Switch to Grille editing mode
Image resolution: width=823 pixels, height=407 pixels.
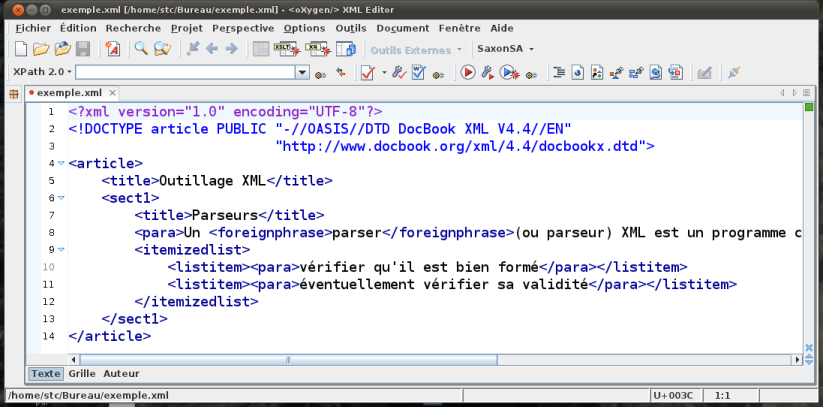pos(82,373)
